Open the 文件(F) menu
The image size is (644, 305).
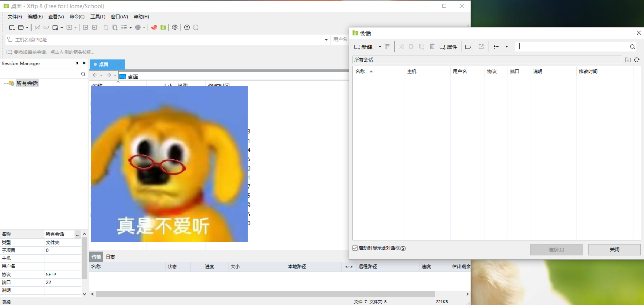tap(15, 17)
